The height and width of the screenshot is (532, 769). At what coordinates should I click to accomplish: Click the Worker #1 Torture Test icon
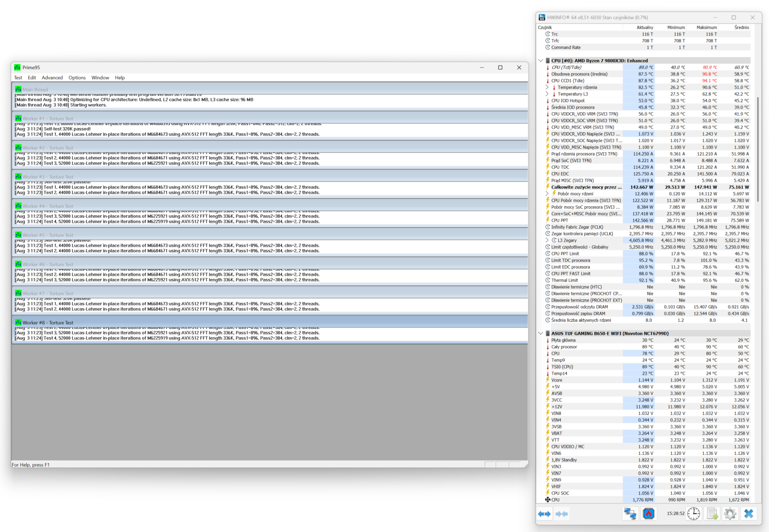[18, 119]
